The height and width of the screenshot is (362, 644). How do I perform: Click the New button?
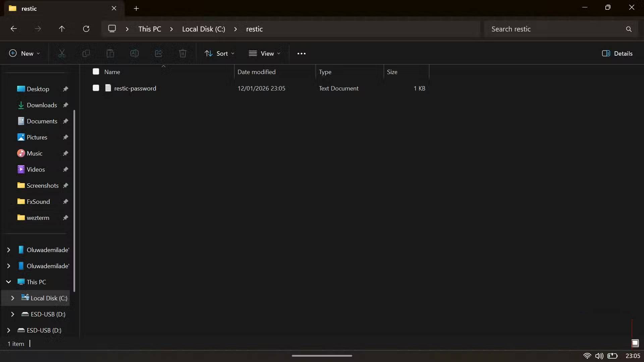tap(24, 53)
